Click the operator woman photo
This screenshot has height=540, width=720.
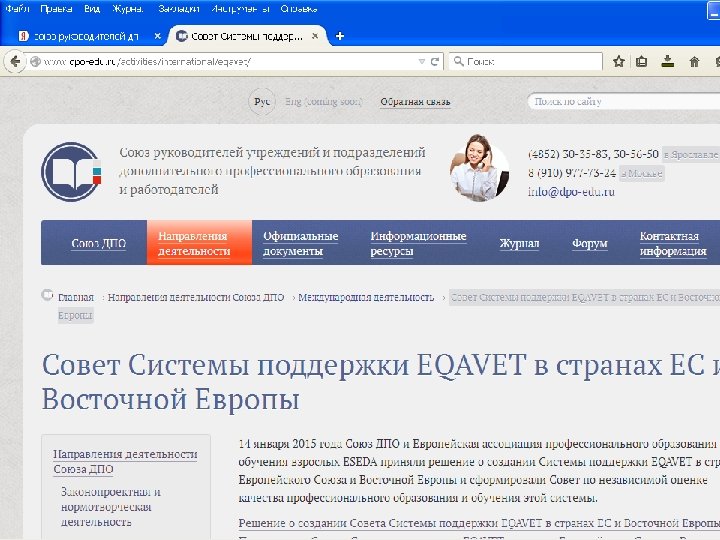(x=479, y=168)
